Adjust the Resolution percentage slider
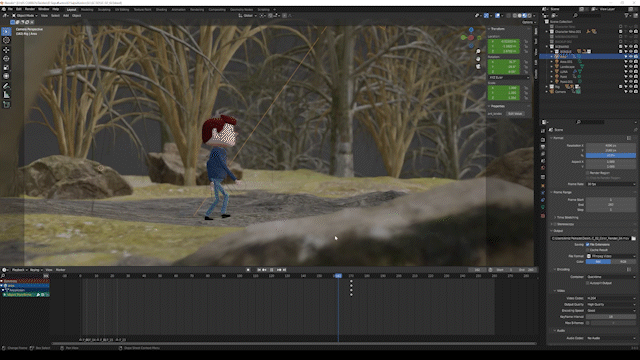Image resolution: width=640 pixels, height=360 pixels. (x=611, y=156)
